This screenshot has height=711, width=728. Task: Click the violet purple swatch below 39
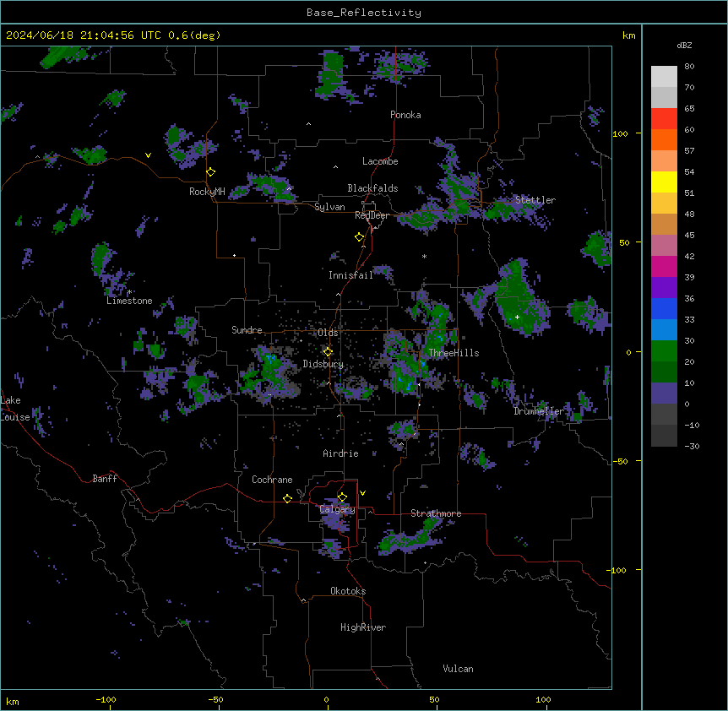click(x=664, y=288)
